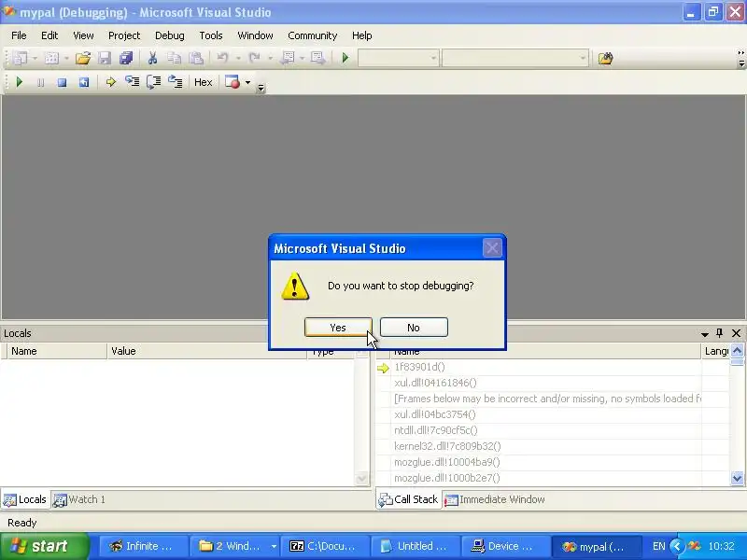The width and height of the screenshot is (747, 560).
Task: Open the Call Stack window position menu
Action: pyautogui.click(x=705, y=334)
